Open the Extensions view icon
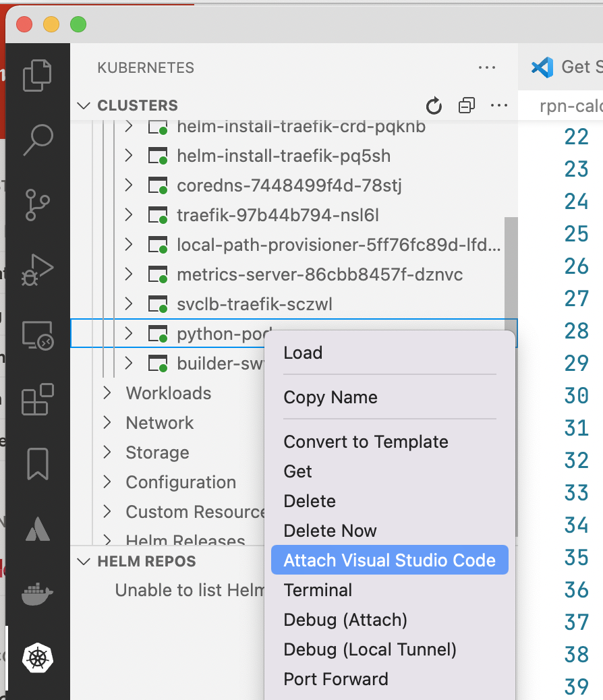 38,399
